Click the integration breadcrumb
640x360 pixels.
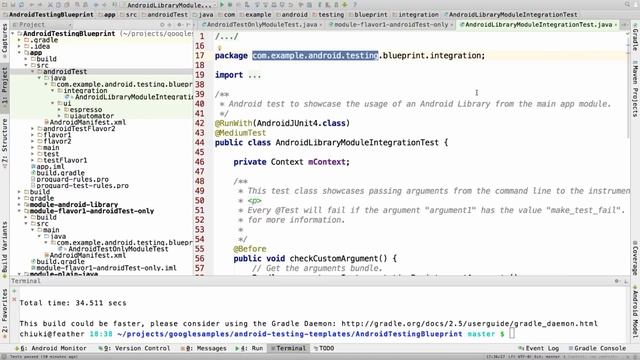[x=416, y=14]
